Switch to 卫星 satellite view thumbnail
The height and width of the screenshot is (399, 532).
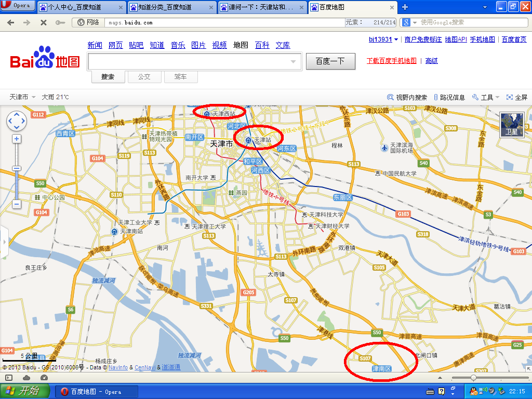click(512, 125)
